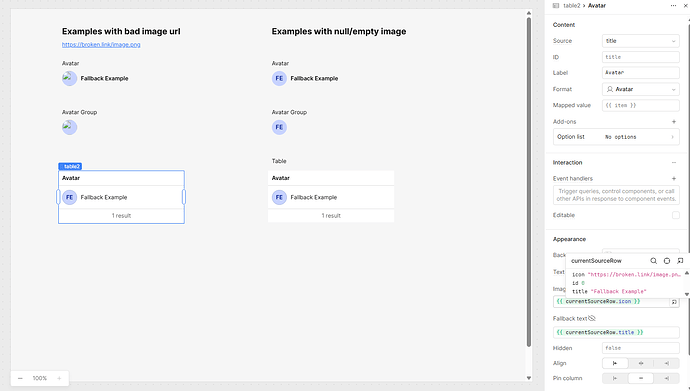The width and height of the screenshot is (690, 391).
Task: Select the table2 component label tag
Action: pyautogui.click(x=70, y=166)
